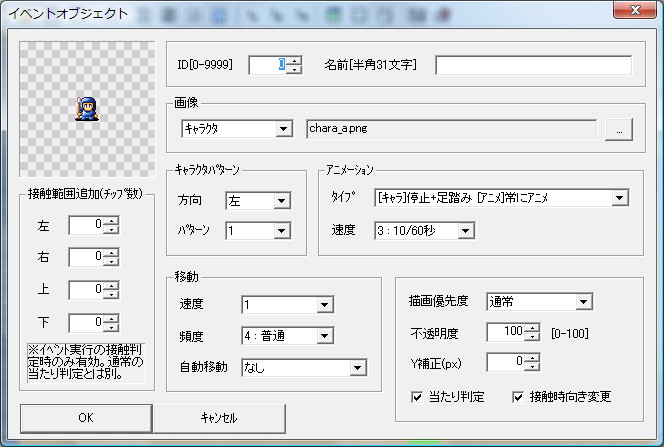Open the 画像 type dropdown showing キャラクタ
The width and height of the screenshot is (664, 447).
[237, 128]
